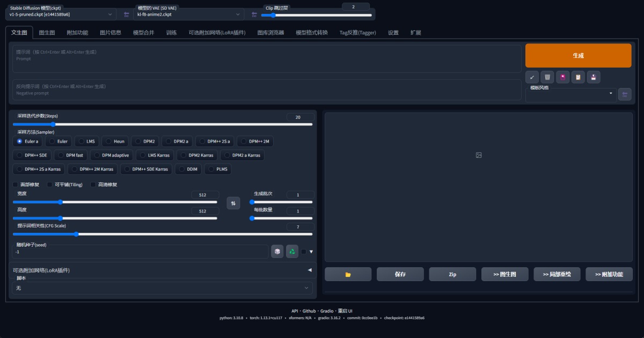This screenshot has height=338, width=644.
Task: Click the arrow icon to read last generation parameters
Action: click(x=532, y=77)
